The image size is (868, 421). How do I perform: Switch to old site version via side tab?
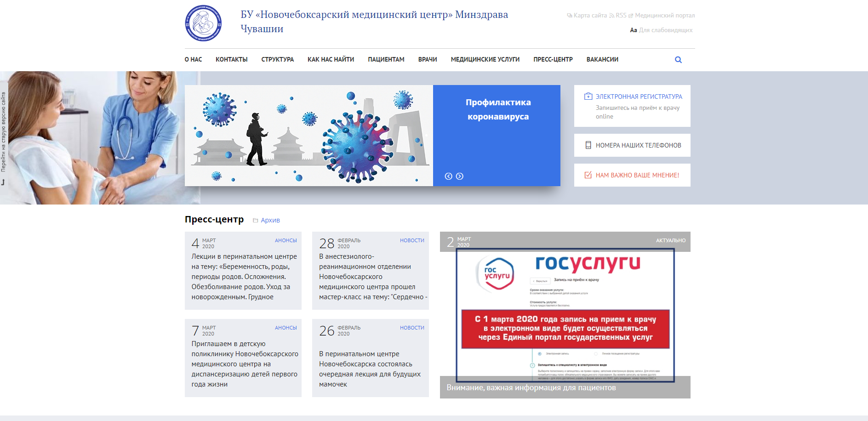tap(4, 133)
